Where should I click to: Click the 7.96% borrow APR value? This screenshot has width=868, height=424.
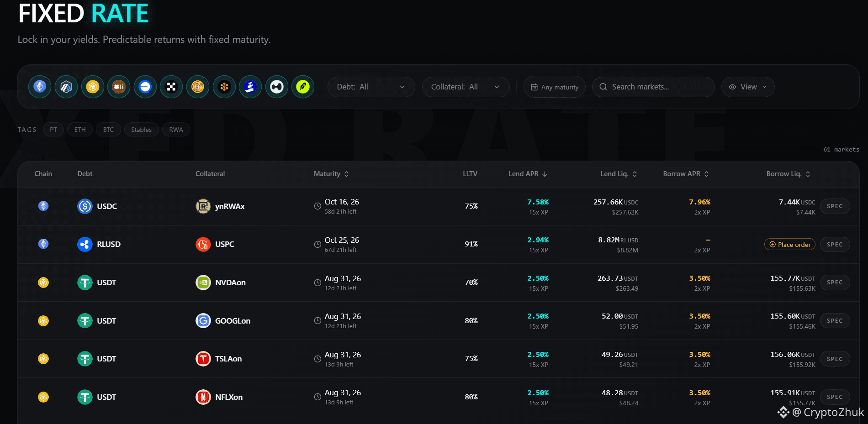[699, 202]
